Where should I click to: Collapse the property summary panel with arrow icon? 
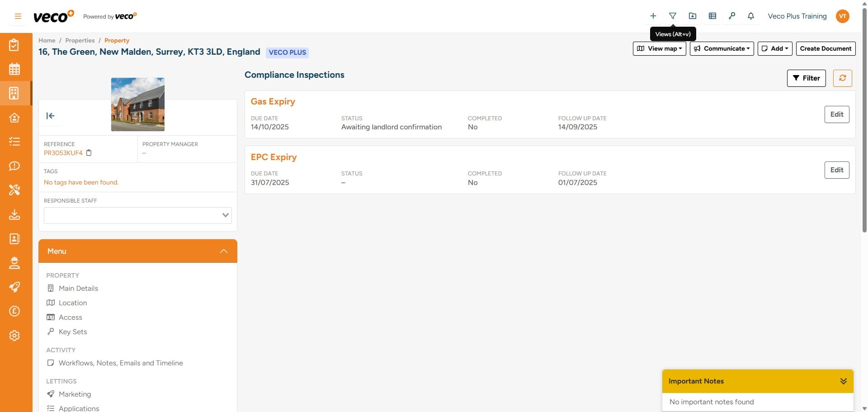tap(51, 116)
